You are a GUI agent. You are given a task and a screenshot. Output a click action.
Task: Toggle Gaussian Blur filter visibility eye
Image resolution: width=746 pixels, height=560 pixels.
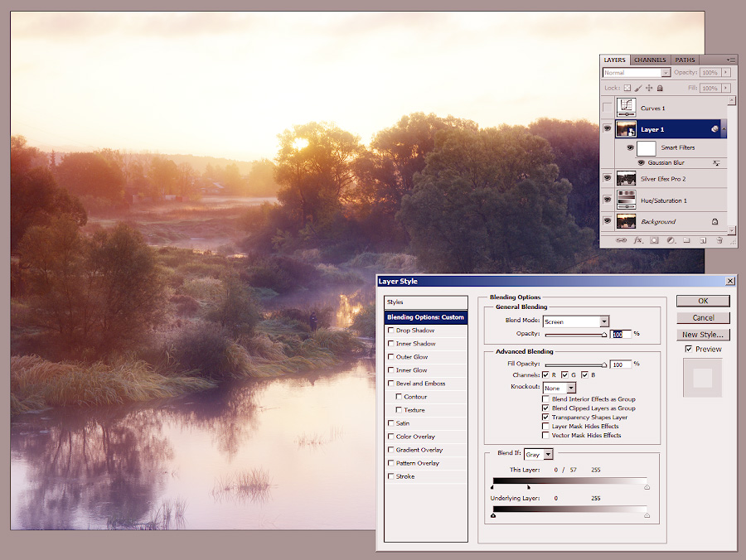[641, 163]
